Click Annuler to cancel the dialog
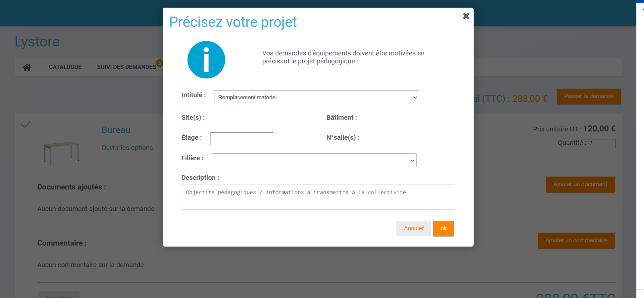644x298 pixels. pos(413,228)
